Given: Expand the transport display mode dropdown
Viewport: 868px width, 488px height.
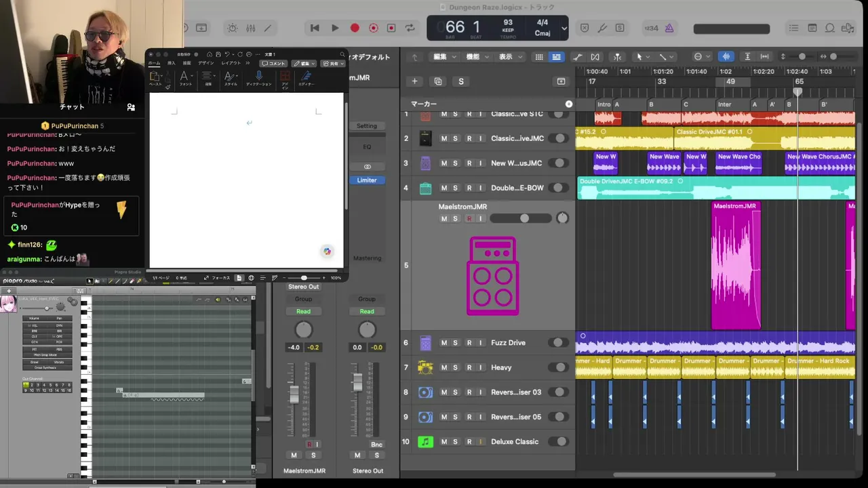Looking at the screenshot, I should pyautogui.click(x=564, y=28).
